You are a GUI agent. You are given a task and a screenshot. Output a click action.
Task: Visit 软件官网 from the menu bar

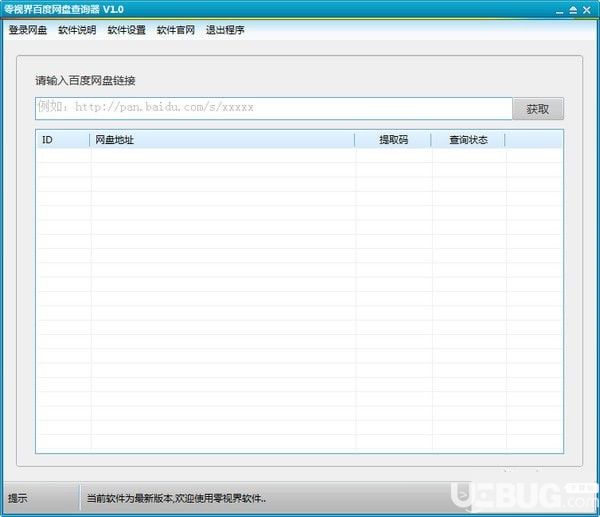tap(176, 30)
